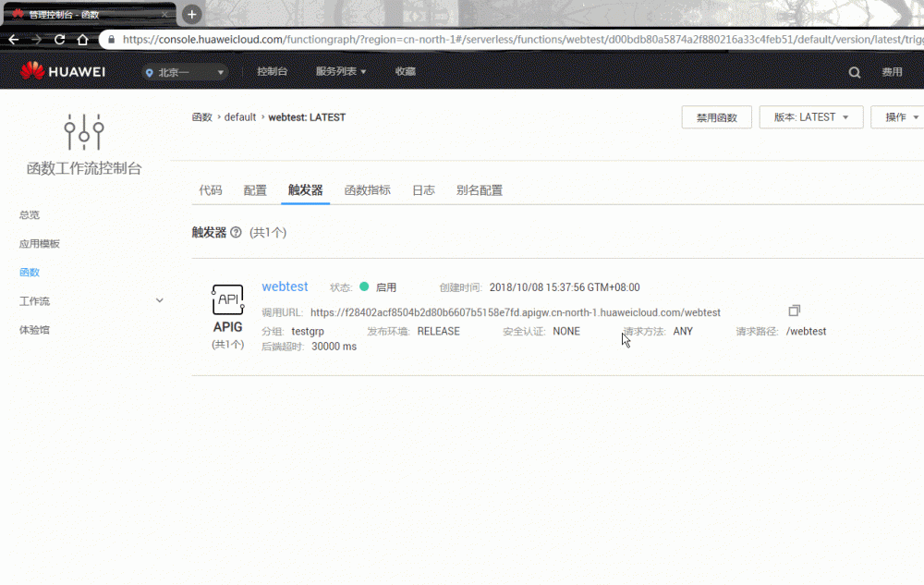Click the browser refresh icon
This screenshot has height=585, width=924.
tap(59, 41)
